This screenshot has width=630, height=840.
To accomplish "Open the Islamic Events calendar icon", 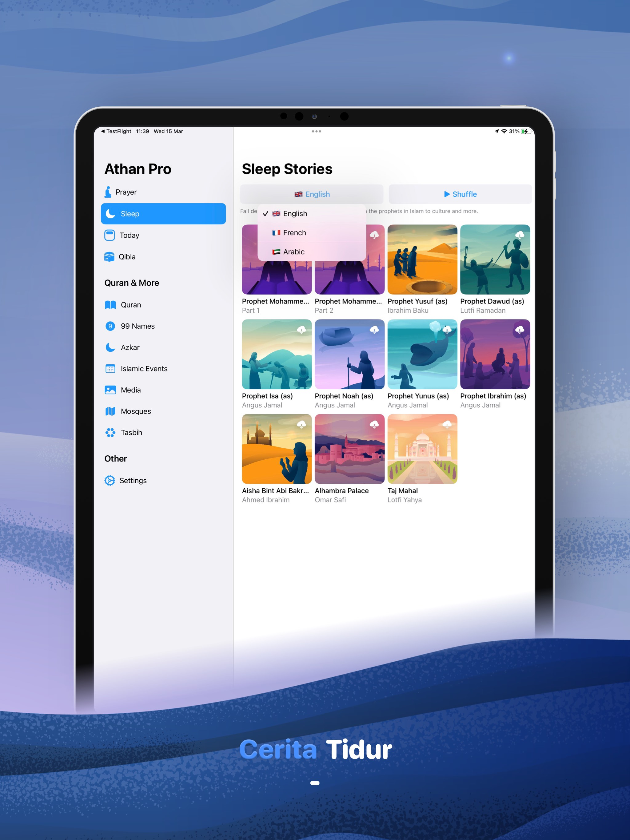I will point(110,369).
